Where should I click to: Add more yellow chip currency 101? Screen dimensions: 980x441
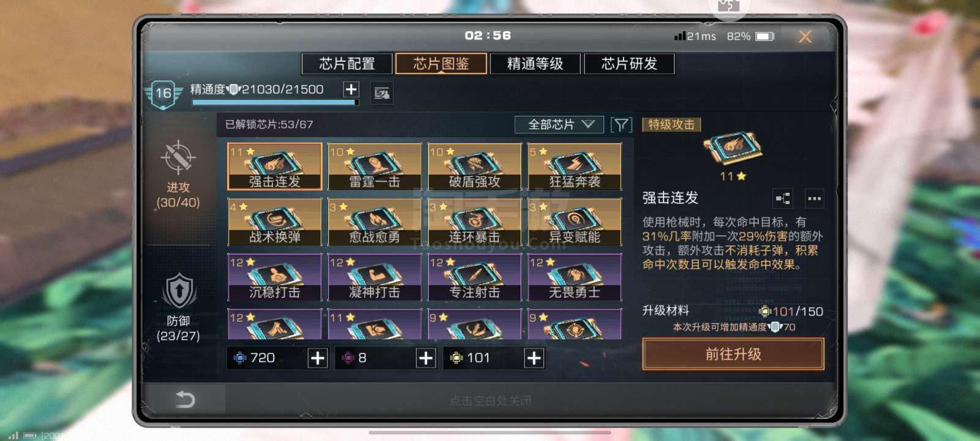tap(534, 358)
